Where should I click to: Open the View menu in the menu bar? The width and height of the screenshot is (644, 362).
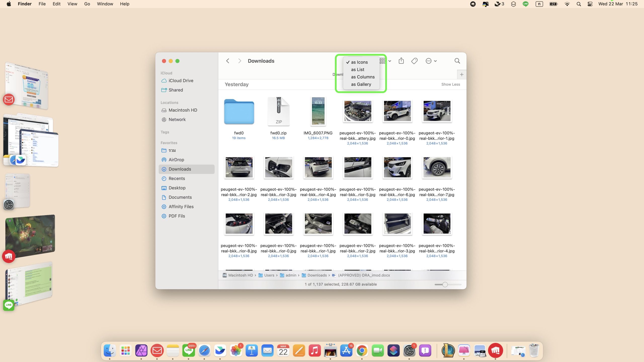(72, 4)
